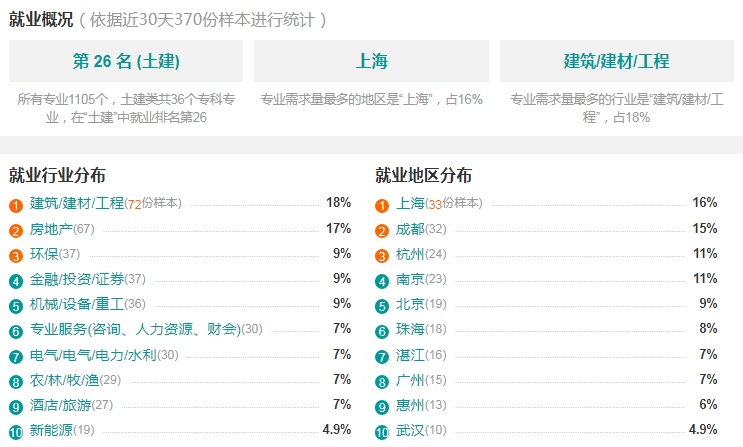Select the 4.9% value for 新能源
This screenshot has height=447, width=743.
point(337,429)
